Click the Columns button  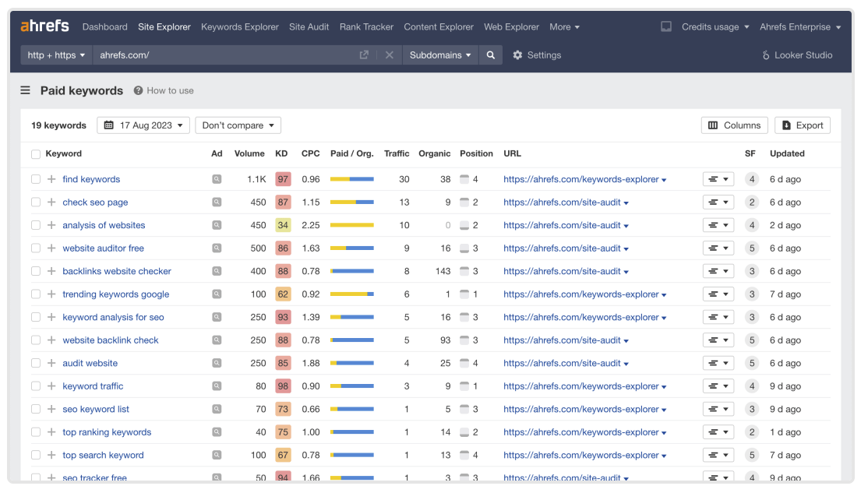tap(735, 125)
